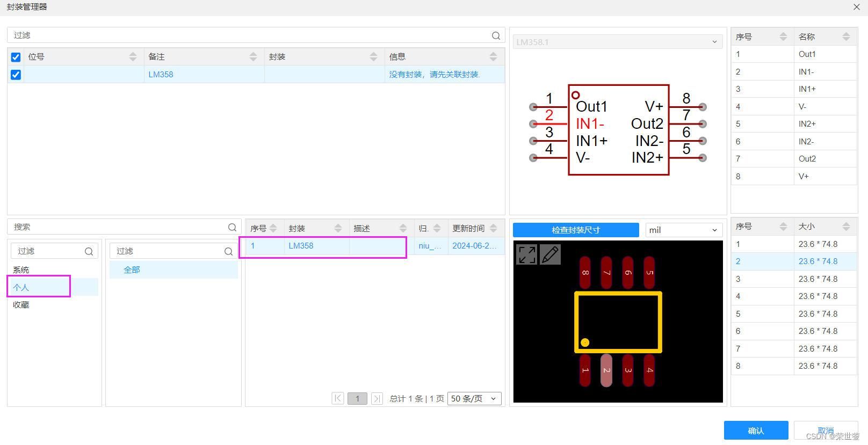Sort the pin list 序号 column

pyautogui.click(x=783, y=37)
